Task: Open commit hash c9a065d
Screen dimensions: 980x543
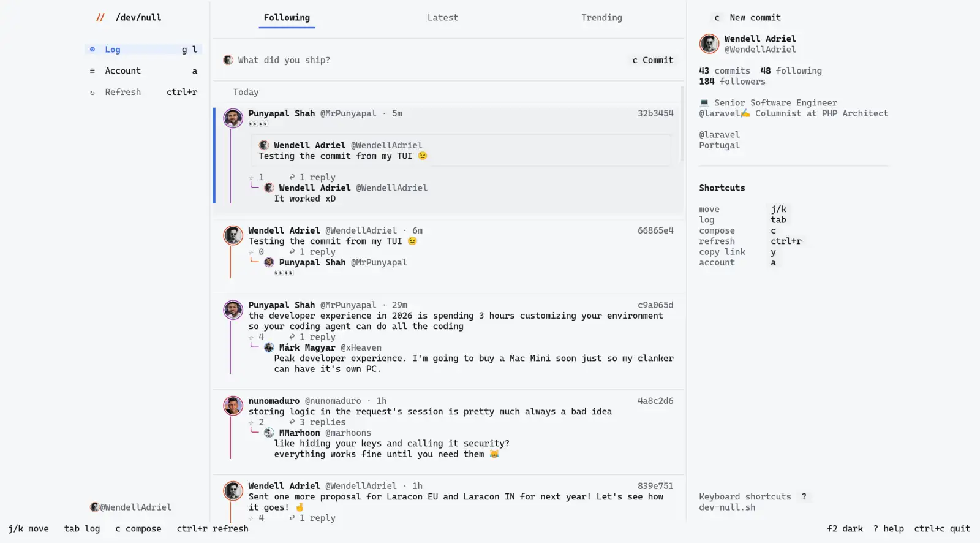Action: point(655,305)
